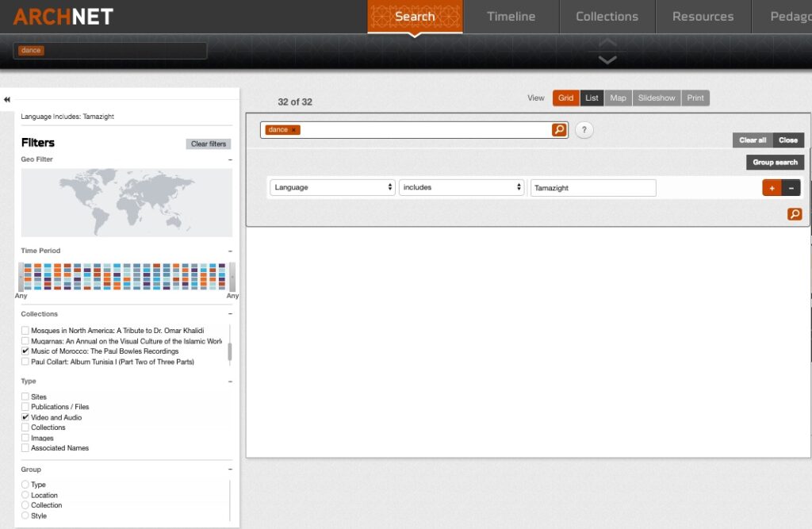Collapse the filter sidebar with the double-arrow icon
The width and height of the screenshot is (812, 529).
6,100
